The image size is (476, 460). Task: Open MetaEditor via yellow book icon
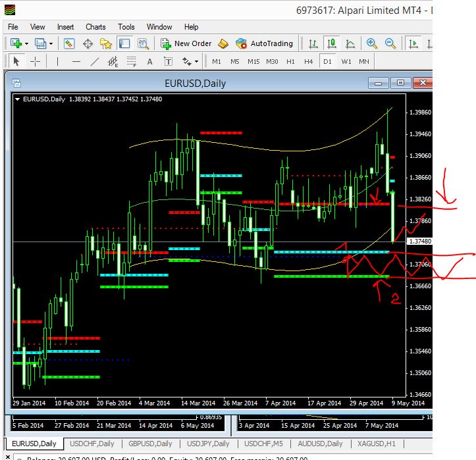[x=223, y=43]
